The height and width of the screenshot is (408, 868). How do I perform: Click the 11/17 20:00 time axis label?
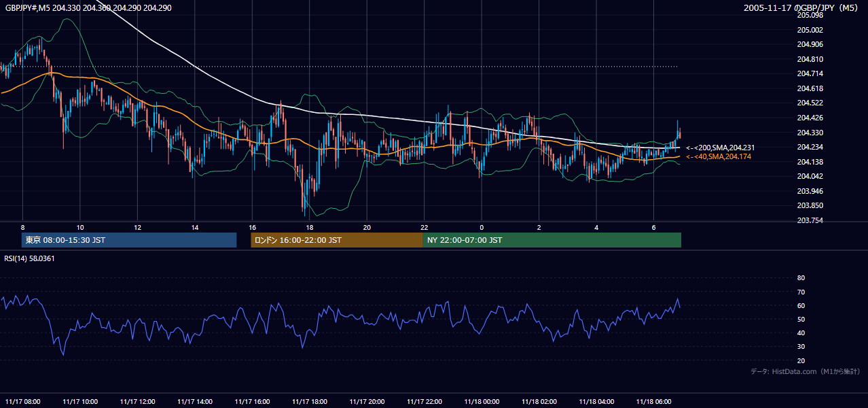[367, 402]
